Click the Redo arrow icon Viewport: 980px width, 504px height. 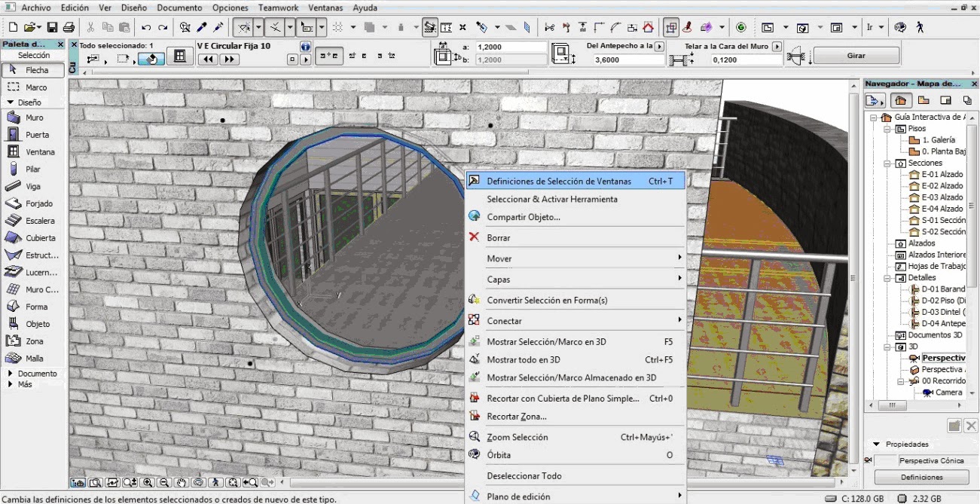coord(163,27)
